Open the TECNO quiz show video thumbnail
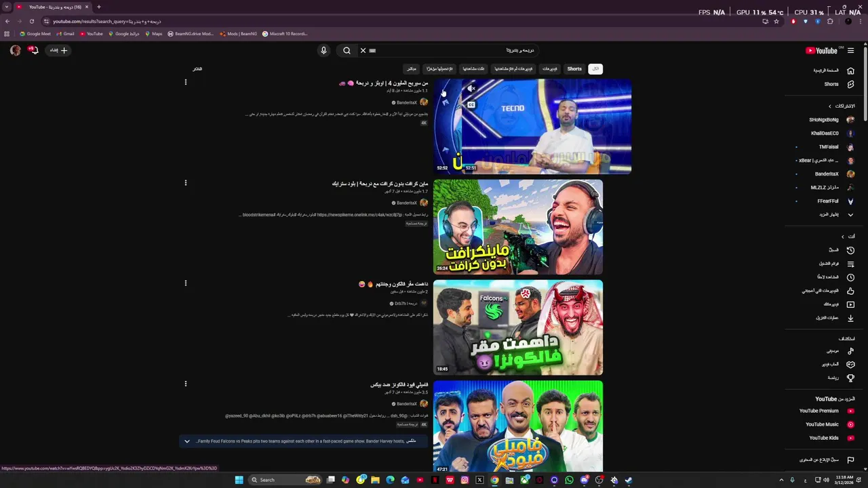868x488 pixels. click(532, 127)
